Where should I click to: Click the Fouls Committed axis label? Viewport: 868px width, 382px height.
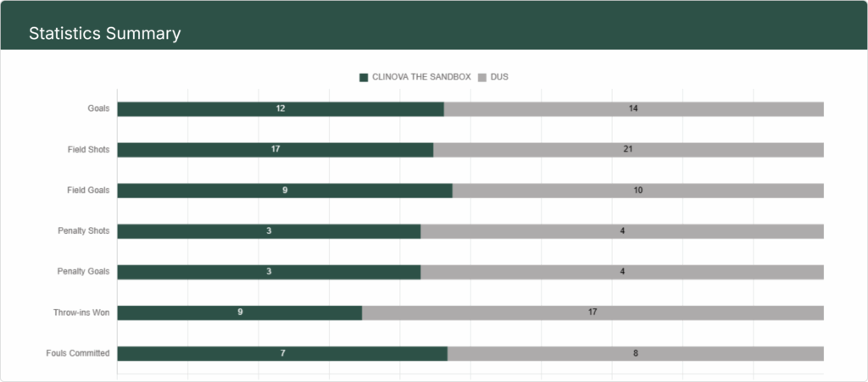77,353
